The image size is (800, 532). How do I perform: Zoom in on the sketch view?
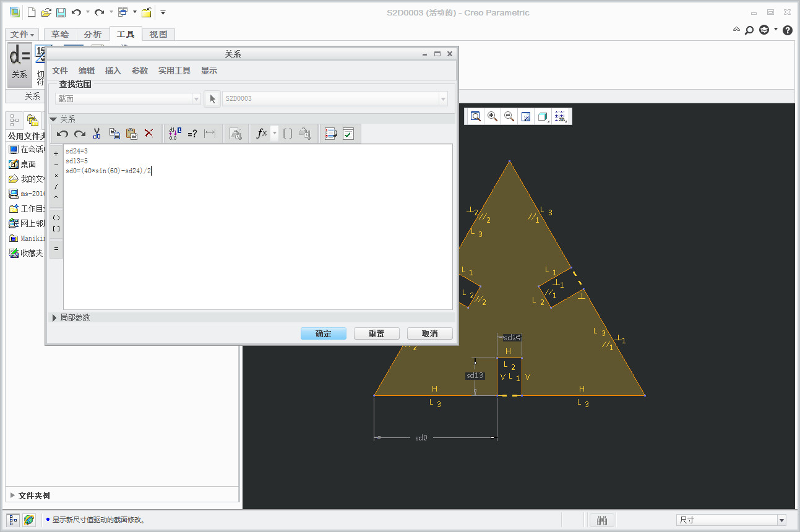(492, 116)
